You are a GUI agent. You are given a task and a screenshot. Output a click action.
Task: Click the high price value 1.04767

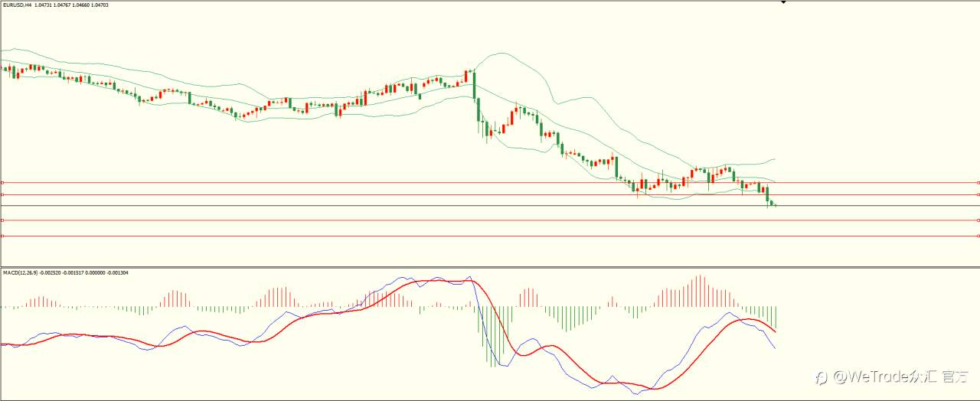click(x=63, y=5)
